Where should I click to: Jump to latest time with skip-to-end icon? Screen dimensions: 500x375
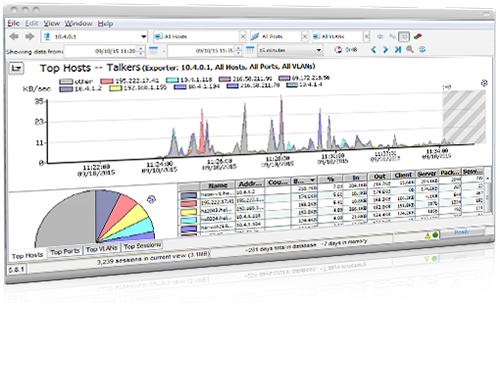[x=398, y=50]
